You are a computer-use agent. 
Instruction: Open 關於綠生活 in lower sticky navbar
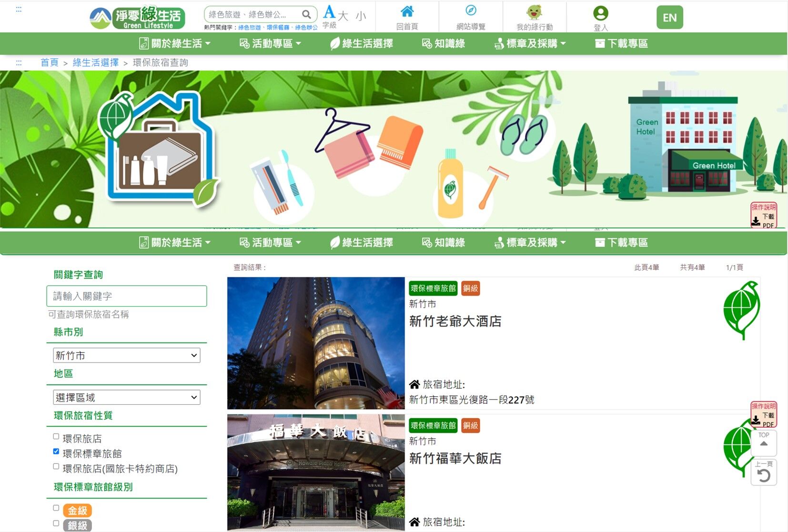coord(174,242)
